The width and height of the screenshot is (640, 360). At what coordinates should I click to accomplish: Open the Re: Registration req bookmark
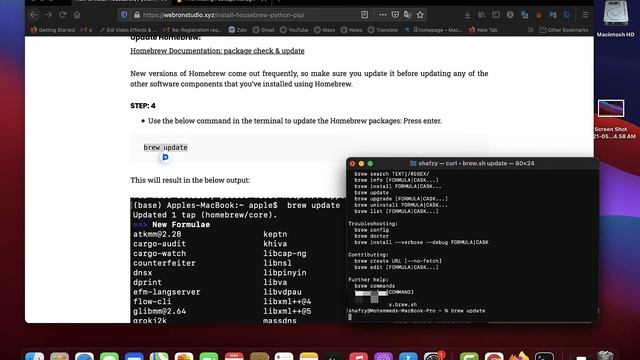pos(192,30)
